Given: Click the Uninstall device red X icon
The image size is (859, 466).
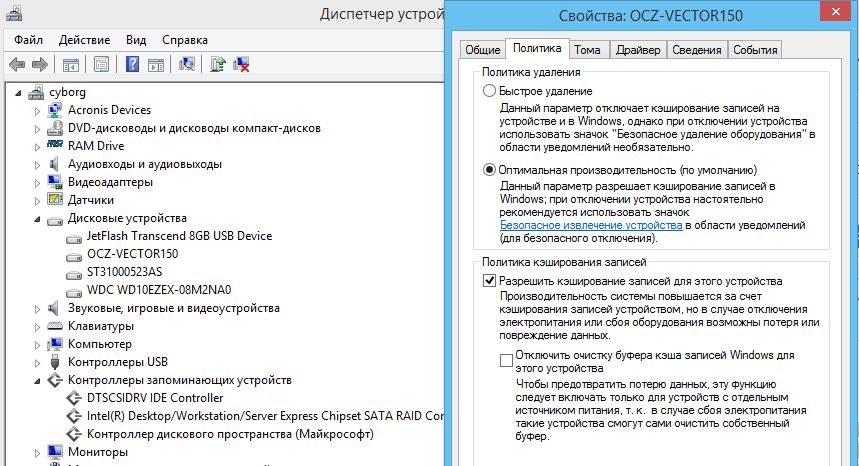Looking at the screenshot, I should [241, 64].
